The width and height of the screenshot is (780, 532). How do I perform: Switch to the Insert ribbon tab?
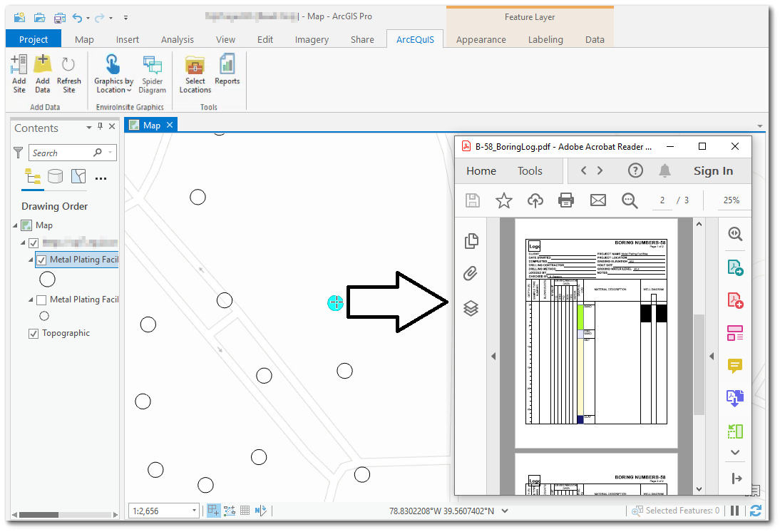point(128,39)
